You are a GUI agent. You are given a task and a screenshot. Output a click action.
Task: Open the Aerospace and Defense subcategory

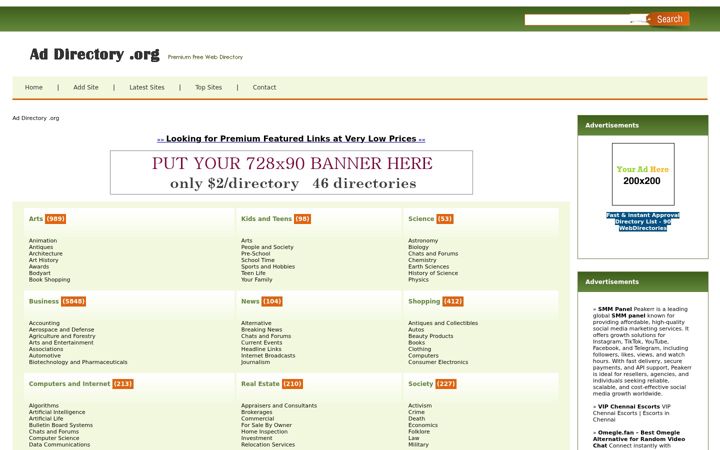tap(62, 330)
